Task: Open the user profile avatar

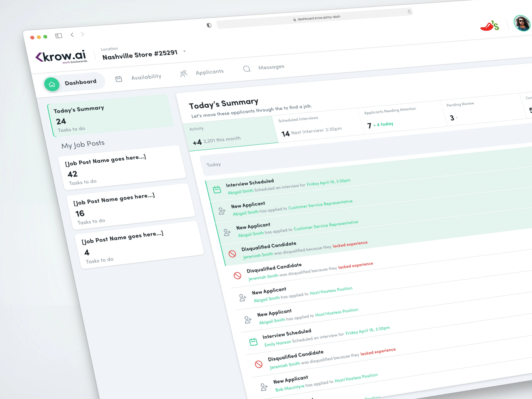Action: point(522,23)
